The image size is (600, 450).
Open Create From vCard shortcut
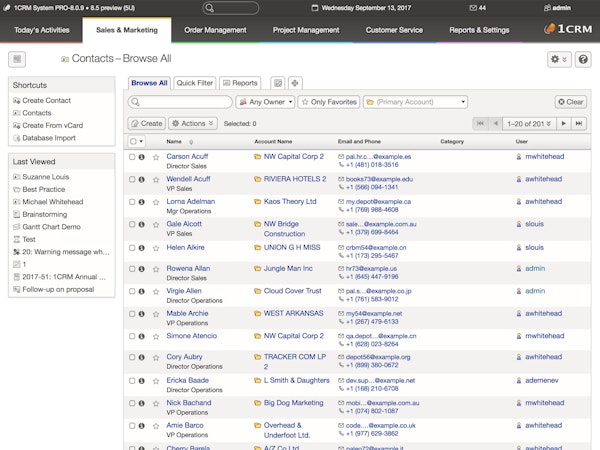point(52,126)
